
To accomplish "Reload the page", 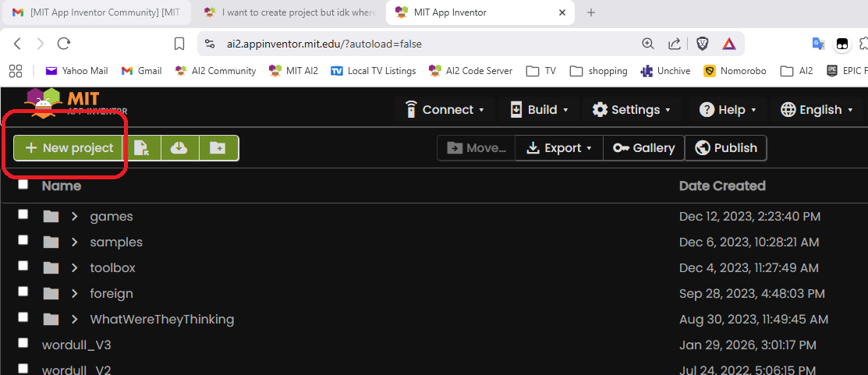I will [x=64, y=44].
